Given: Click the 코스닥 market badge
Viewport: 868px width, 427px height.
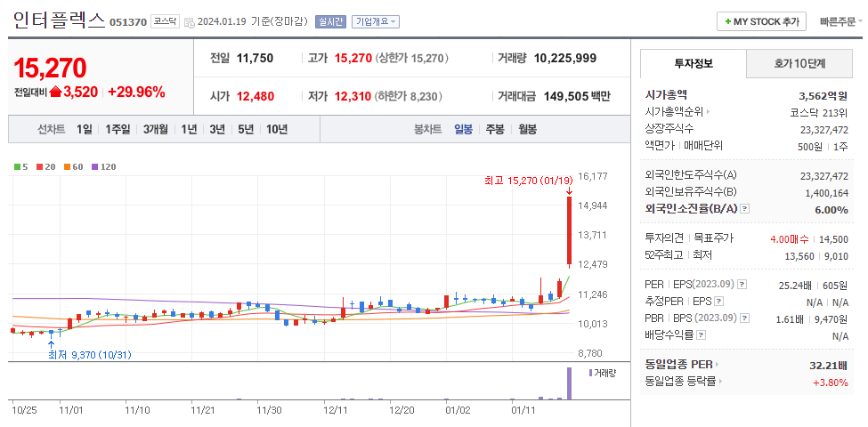Looking at the screenshot, I should [x=166, y=21].
